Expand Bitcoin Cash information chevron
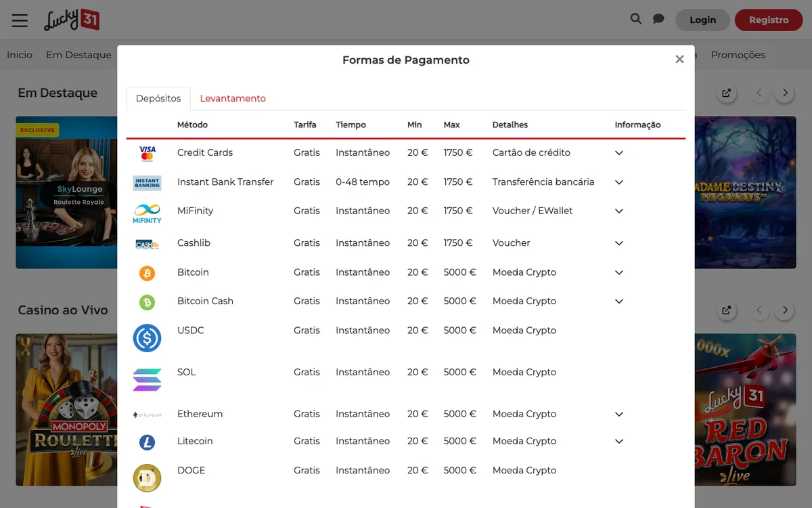The height and width of the screenshot is (508, 812). tap(619, 301)
